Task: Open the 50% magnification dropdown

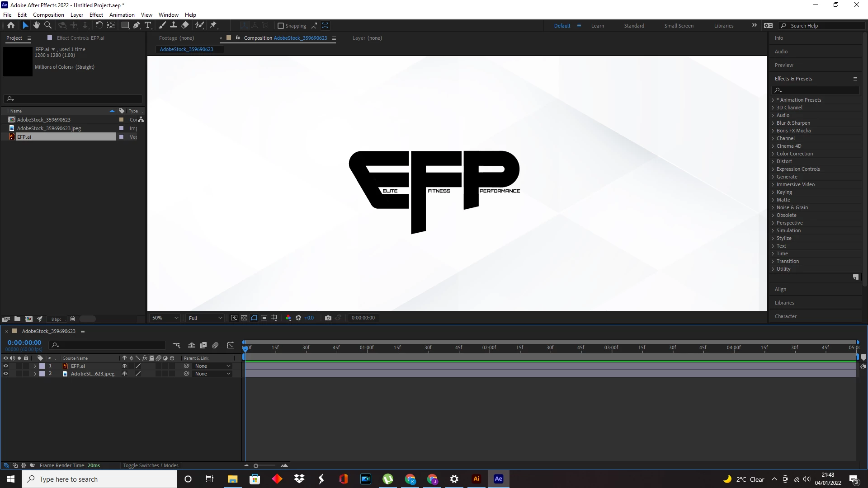Action: pyautogui.click(x=165, y=318)
